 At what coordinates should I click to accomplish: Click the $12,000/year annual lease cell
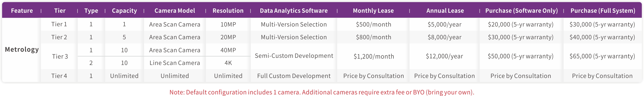(x=444, y=56)
